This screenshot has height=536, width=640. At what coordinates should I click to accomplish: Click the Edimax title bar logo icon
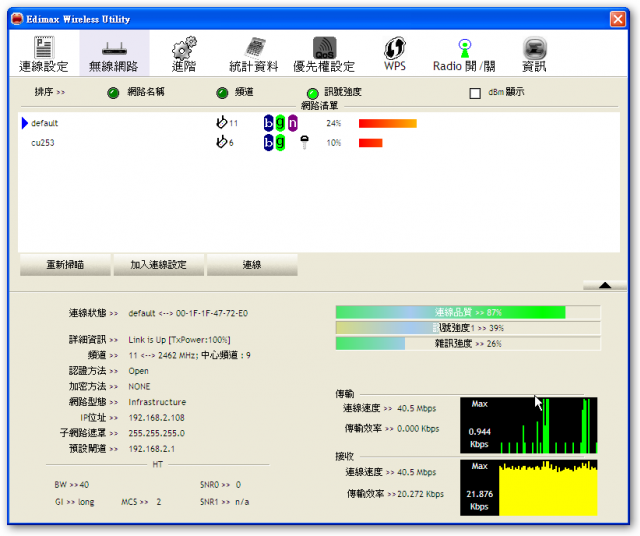coord(17,19)
